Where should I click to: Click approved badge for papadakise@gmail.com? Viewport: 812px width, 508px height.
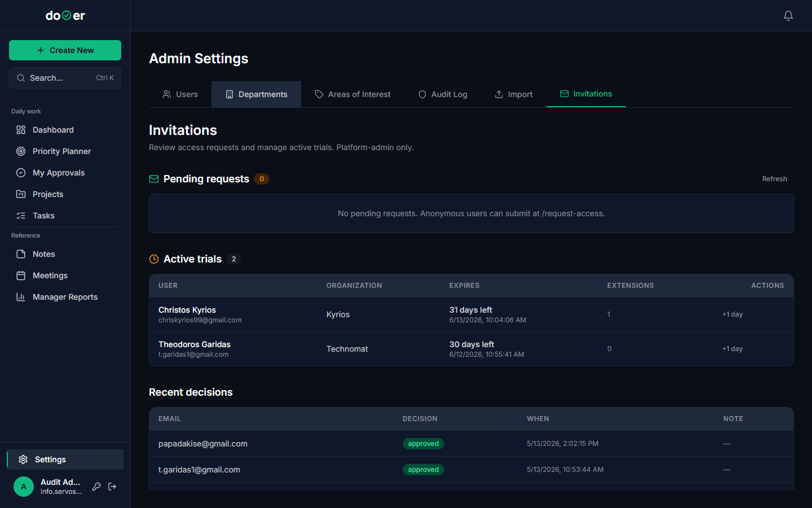tap(423, 444)
